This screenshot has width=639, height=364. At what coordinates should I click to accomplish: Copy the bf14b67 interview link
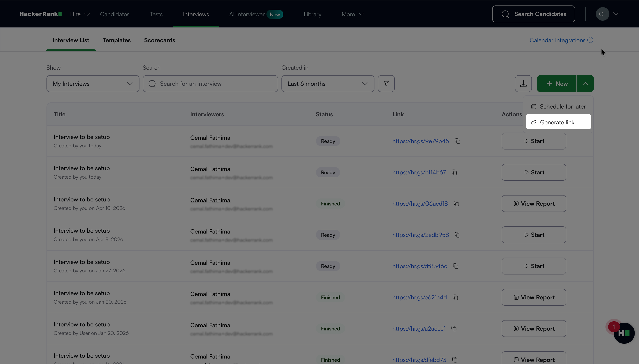point(454,172)
